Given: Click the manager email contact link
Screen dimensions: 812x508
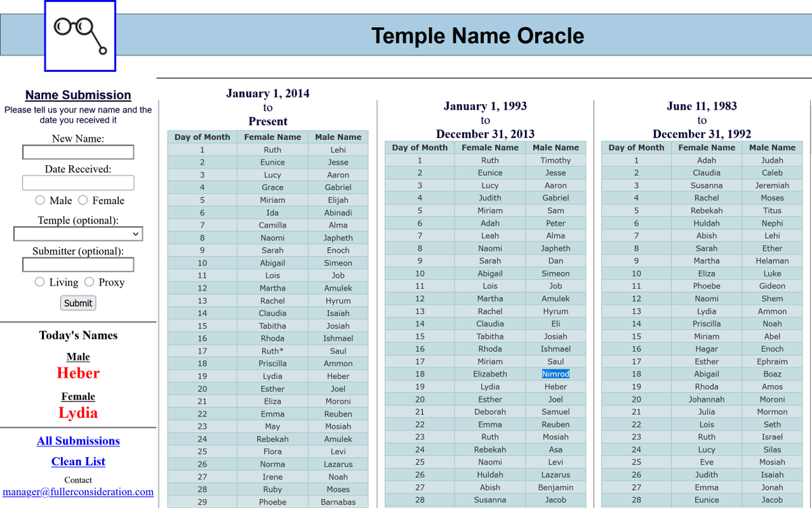Looking at the screenshot, I should click(78, 492).
